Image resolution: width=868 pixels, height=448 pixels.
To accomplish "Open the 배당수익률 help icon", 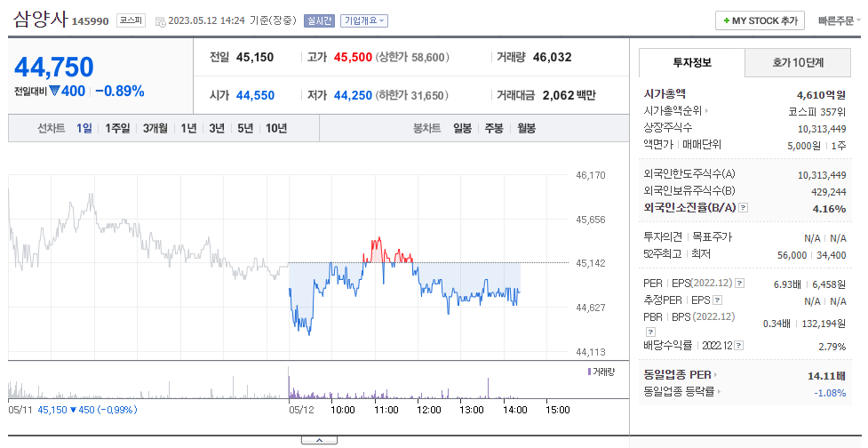I will pyautogui.click(x=738, y=346).
